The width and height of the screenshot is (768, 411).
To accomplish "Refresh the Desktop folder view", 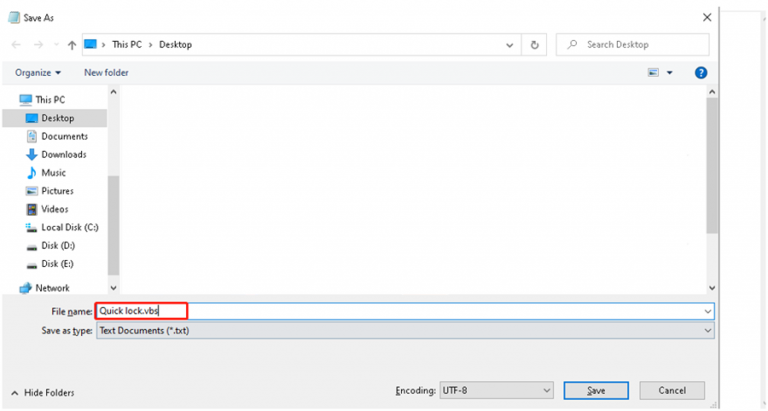I will coord(536,45).
